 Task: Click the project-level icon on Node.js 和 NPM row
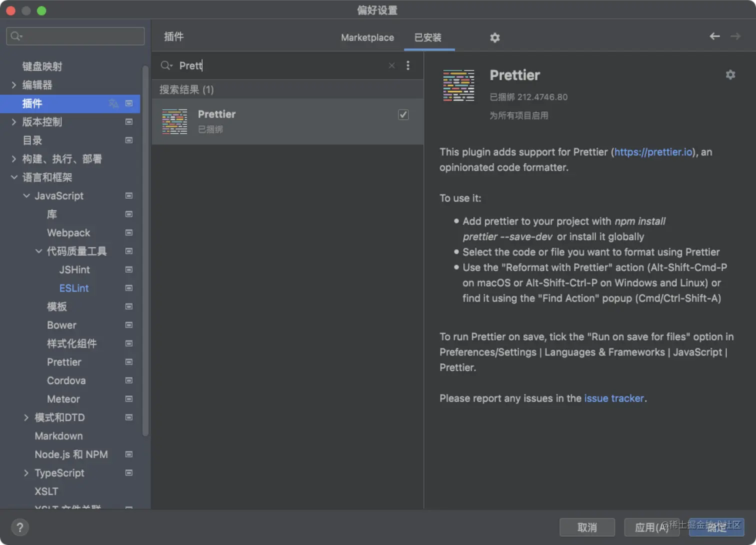129,454
